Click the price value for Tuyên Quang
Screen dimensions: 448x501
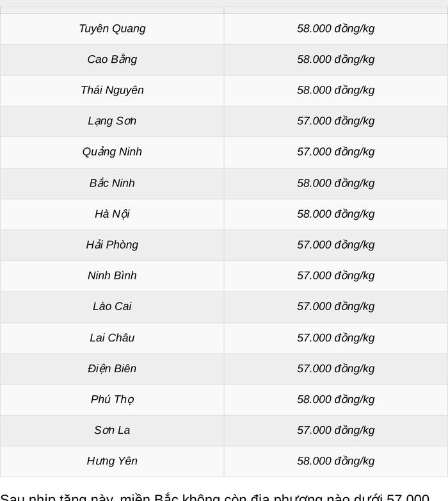[336, 29]
